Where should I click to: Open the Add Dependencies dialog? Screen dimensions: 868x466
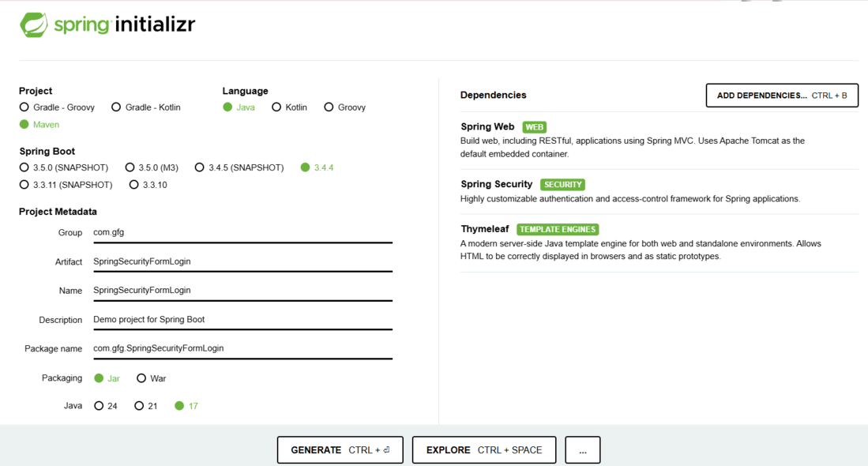[782, 96]
